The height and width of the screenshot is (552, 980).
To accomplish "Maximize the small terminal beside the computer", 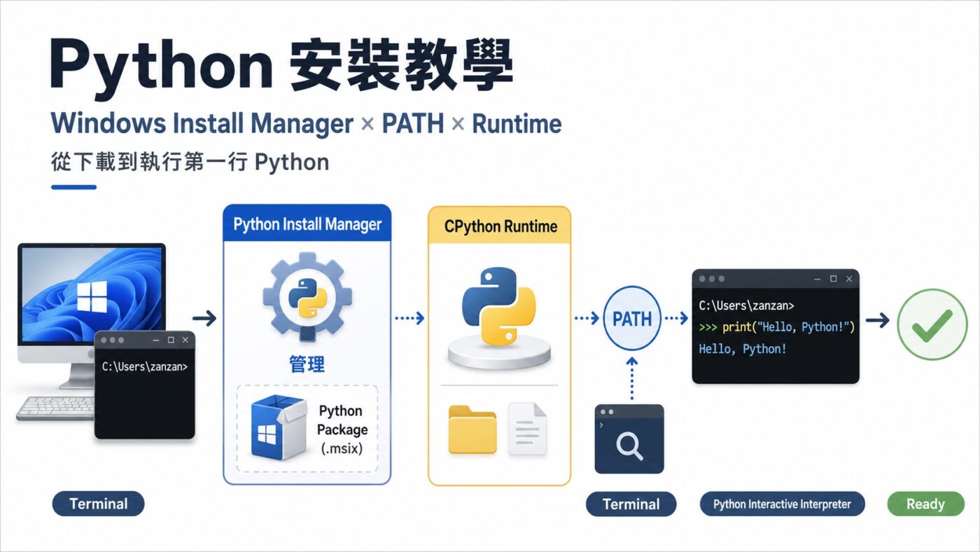I will [x=170, y=340].
